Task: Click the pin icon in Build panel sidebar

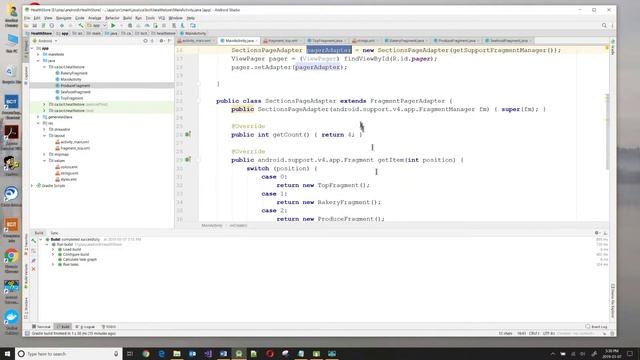Action: pos(33,260)
